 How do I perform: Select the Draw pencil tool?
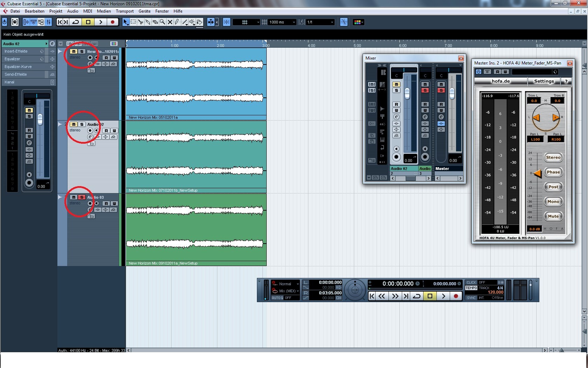click(x=177, y=22)
